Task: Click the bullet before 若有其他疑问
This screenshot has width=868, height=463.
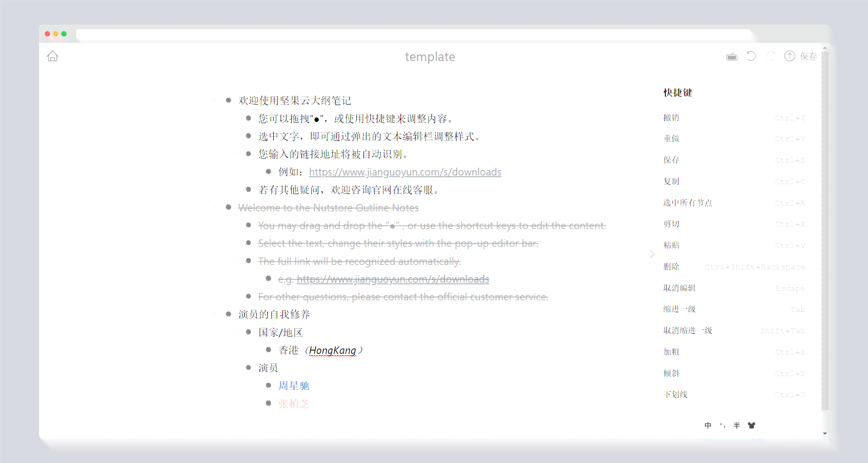Action: [x=248, y=189]
